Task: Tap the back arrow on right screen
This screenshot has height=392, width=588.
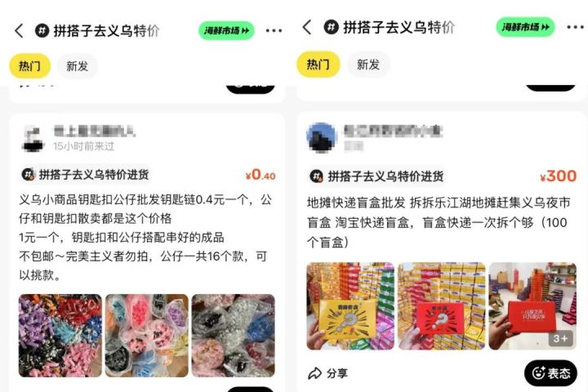Action: [307, 27]
